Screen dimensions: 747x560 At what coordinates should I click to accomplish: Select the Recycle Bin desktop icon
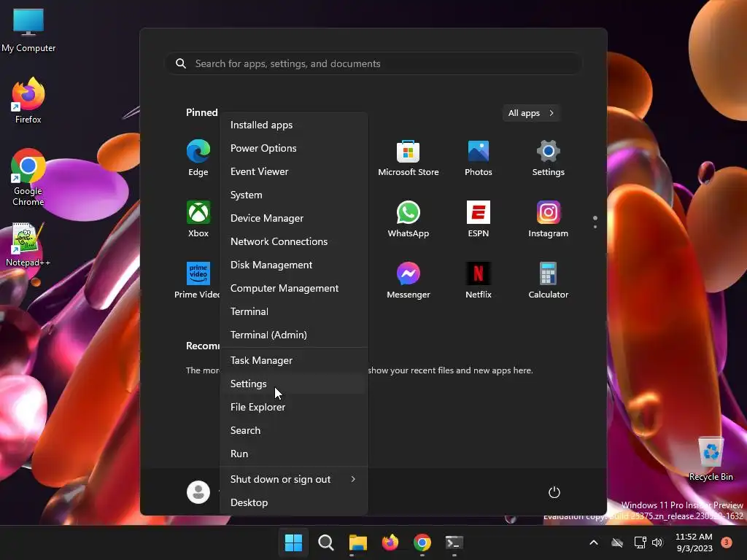coord(711,459)
